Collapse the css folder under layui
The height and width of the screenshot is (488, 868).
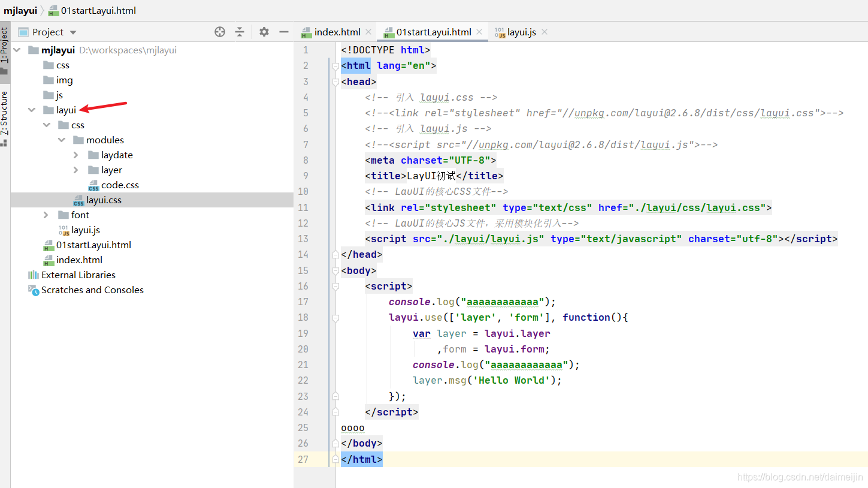click(x=47, y=125)
